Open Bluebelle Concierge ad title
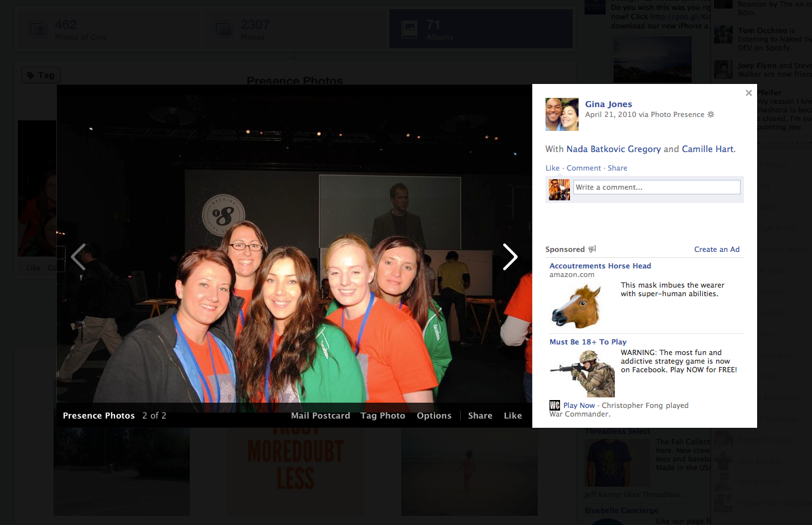Image resolution: width=812 pixels, height=525 pixels. (x=622, y=510)
